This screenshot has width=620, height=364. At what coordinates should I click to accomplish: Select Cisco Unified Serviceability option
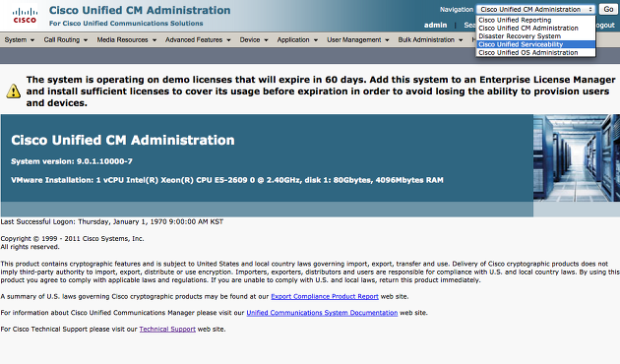pyautogui.click(x=535, y=44)
